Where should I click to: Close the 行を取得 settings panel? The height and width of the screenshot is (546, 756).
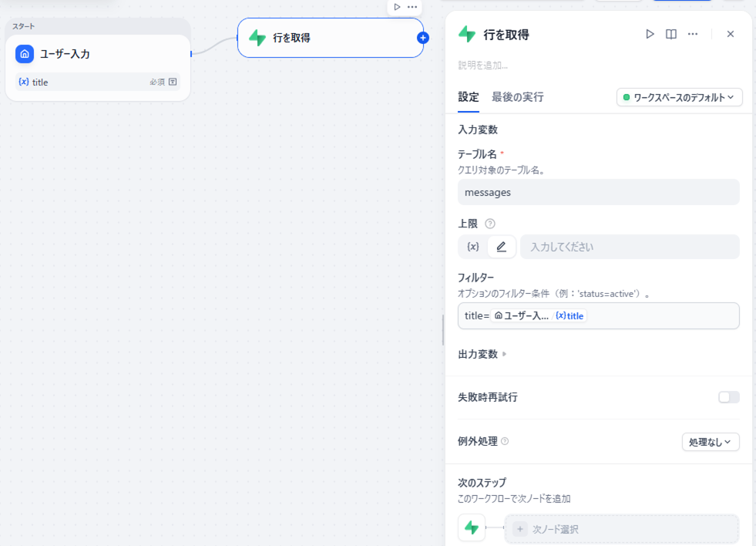pos(731,34)
